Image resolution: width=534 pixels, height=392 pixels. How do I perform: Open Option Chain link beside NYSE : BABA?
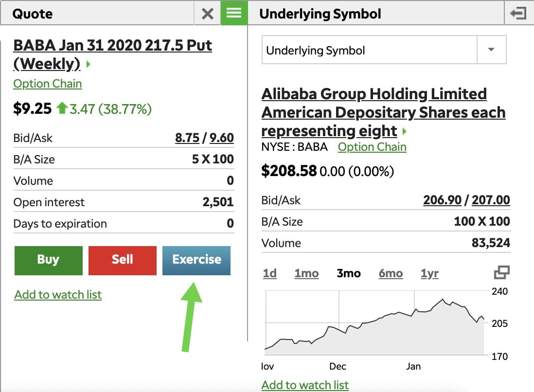pos(372,147)
